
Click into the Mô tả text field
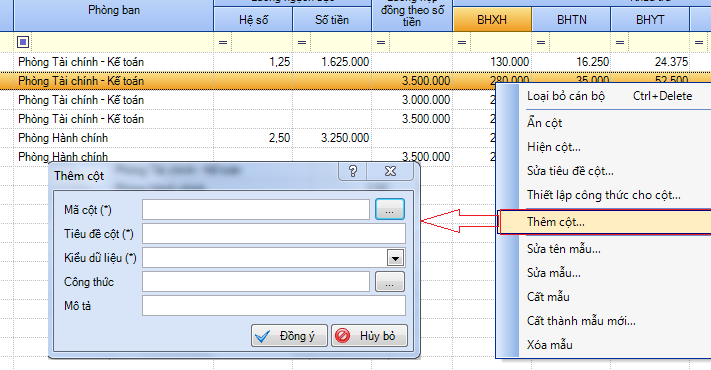274,306
